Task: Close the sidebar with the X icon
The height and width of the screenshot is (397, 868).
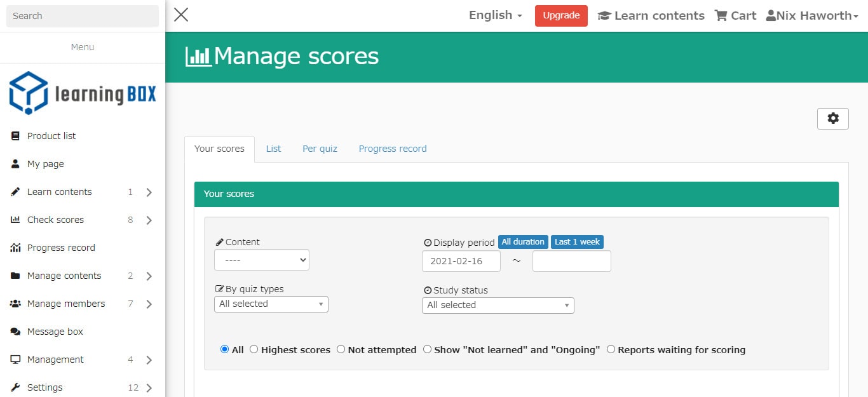Action: 181,15
